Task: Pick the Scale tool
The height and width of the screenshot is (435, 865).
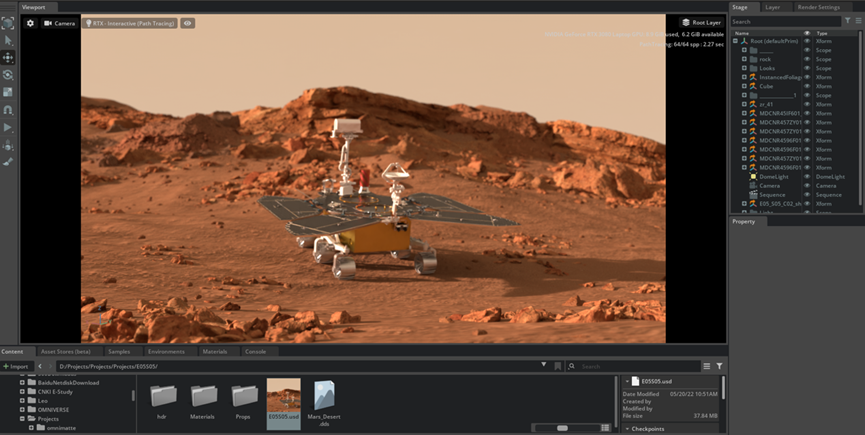Action: point(8,92)
